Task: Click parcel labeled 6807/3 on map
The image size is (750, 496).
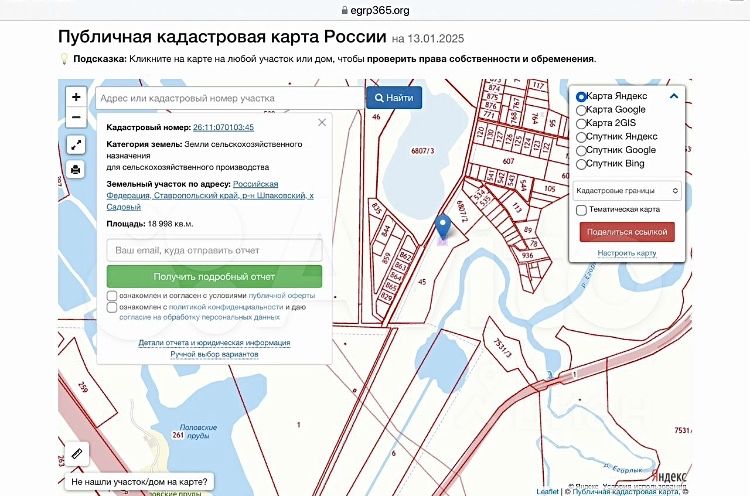Action: click(x=423, y=151)
